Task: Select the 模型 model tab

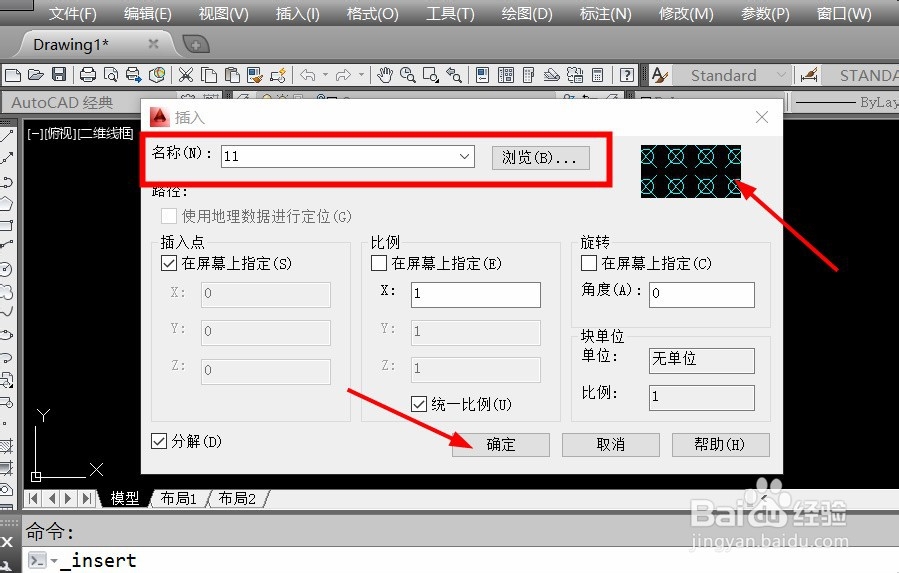Action: [x=124, y=498]
